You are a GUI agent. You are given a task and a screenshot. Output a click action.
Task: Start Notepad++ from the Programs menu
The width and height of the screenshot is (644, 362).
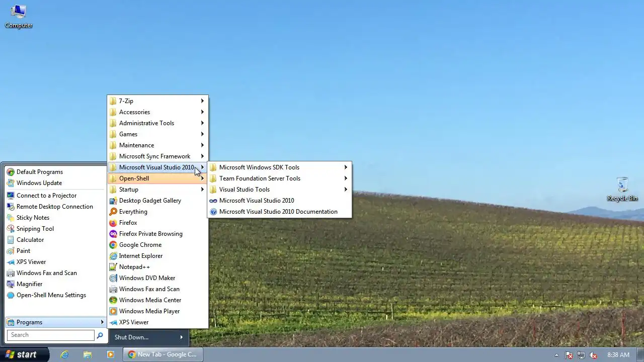coord(157,267)
